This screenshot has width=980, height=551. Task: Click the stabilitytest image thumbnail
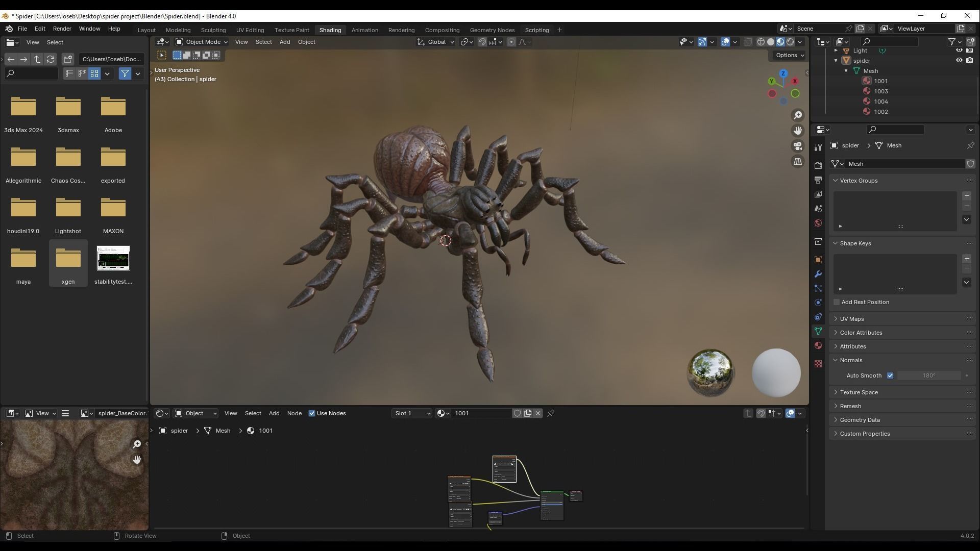[x=113, y=258]
